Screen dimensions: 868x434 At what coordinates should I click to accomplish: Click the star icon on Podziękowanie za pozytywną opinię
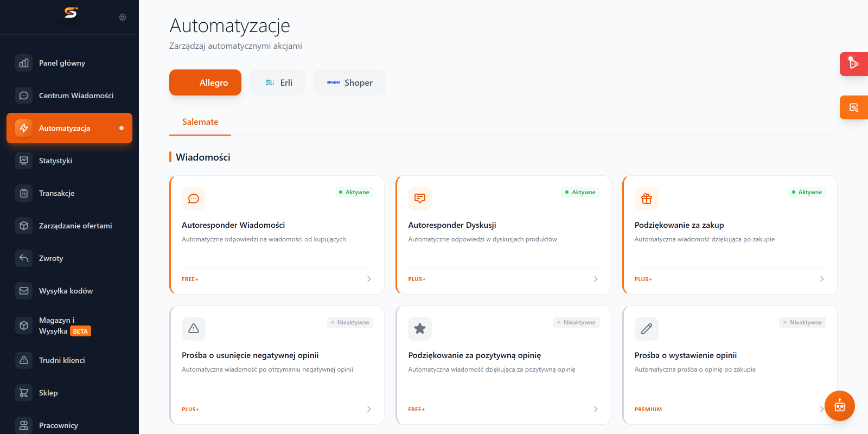tap(420, 329)
